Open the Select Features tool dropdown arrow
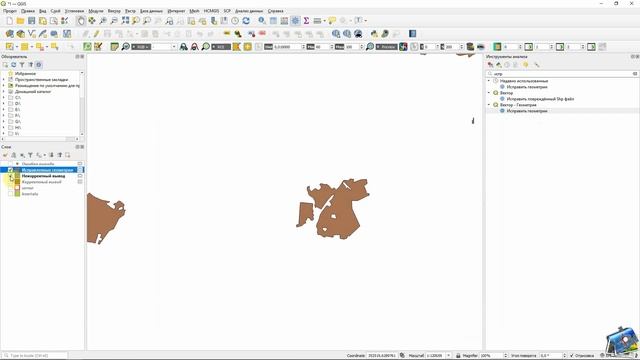640x360 pixels. pyautogui.click(x=16, y=47)
